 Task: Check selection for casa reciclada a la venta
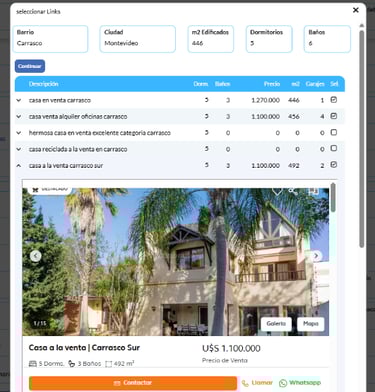pyautogui.click(x=334, y=148)
